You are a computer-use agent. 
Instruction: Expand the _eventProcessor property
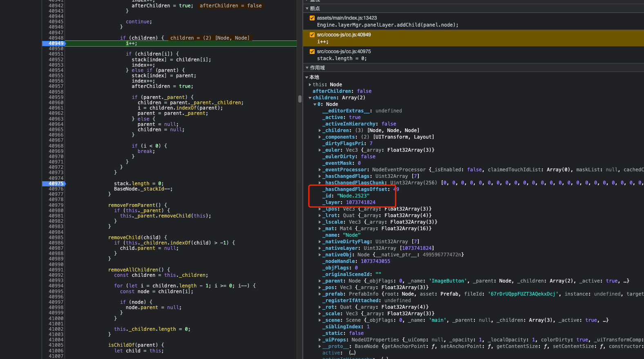[x=320, y=170]
